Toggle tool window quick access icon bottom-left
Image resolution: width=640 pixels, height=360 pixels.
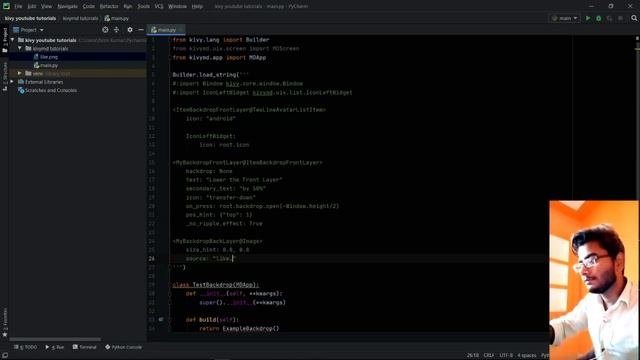[x=5, y=356]
